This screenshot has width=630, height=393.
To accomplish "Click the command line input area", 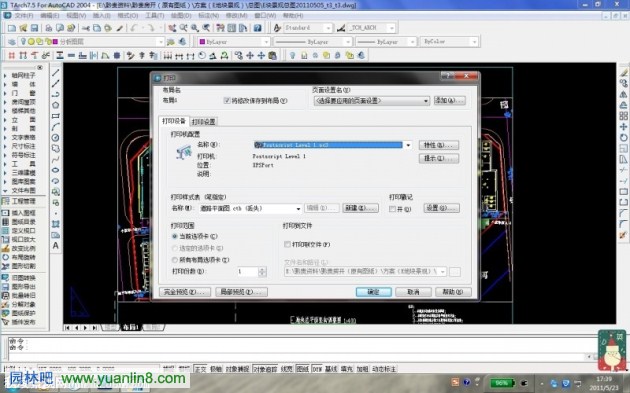I will (x=297, y=356).
